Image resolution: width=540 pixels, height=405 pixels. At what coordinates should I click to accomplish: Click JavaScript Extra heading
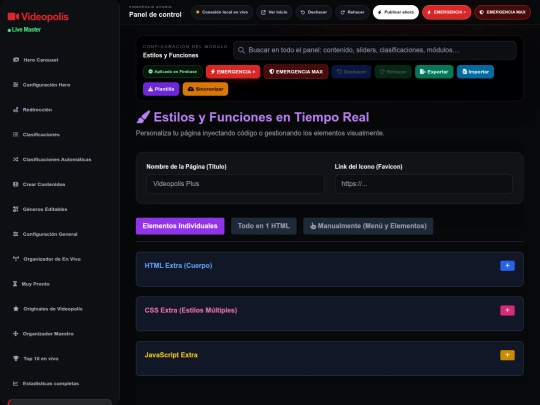coord(171,355)
